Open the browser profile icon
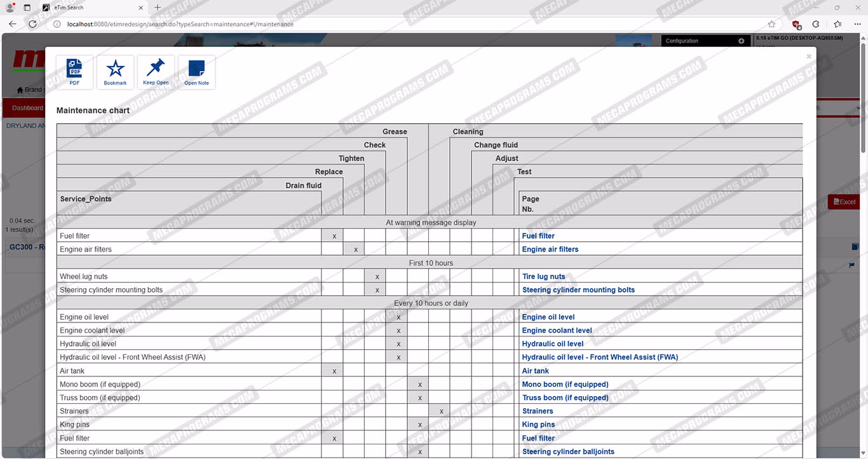868x459 pixels. coord(10,8)
